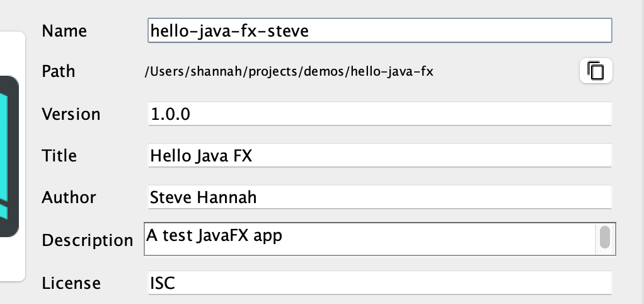Click the Name label
This screenshot has width=644, height=304.
[x=64, y=31]
